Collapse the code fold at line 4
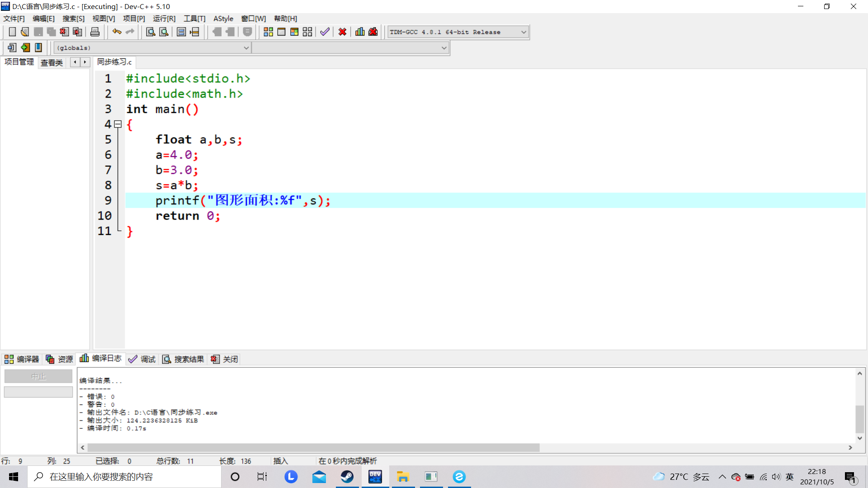 (118, 124)
